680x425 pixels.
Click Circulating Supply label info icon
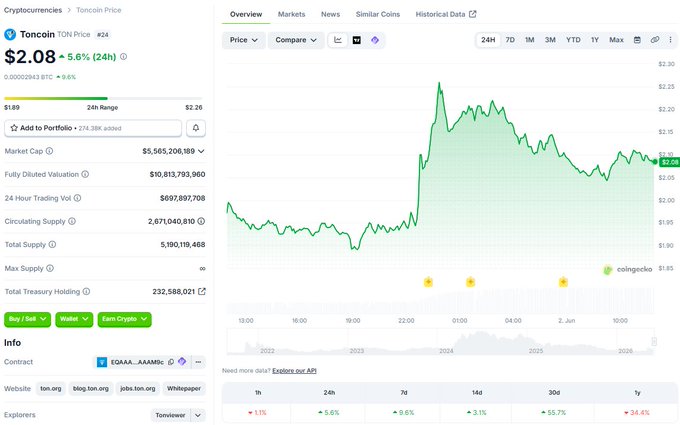tap(72, 221)
